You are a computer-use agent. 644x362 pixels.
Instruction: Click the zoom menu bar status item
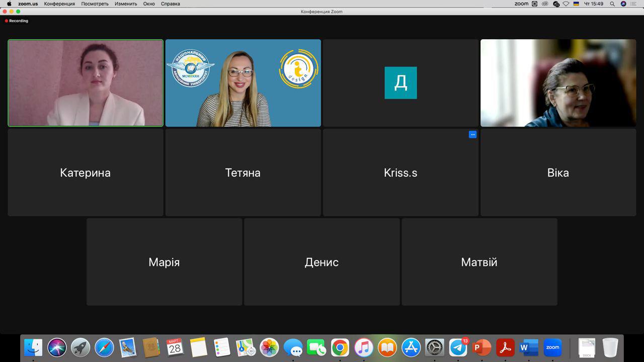coord(521,4)
